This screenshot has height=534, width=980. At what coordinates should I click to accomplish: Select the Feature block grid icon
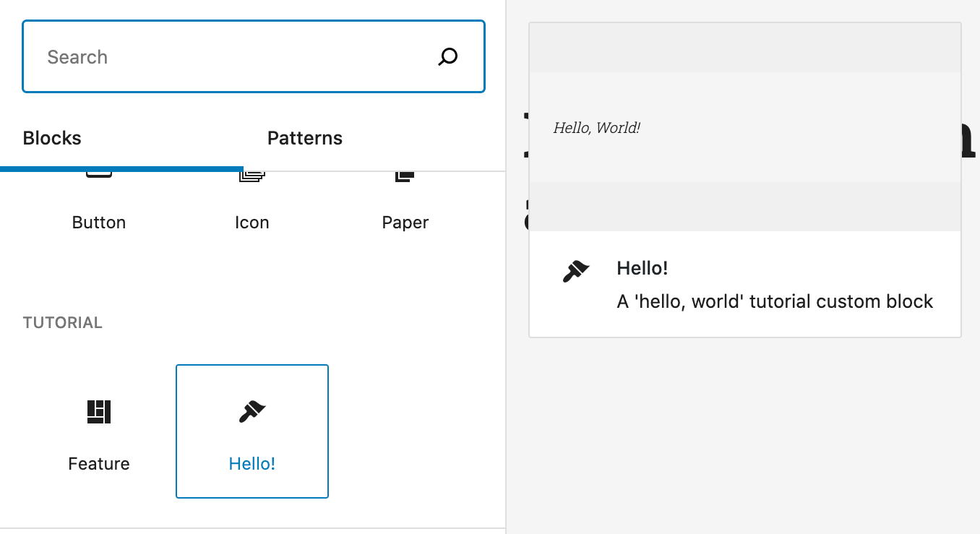click(99, 411)
